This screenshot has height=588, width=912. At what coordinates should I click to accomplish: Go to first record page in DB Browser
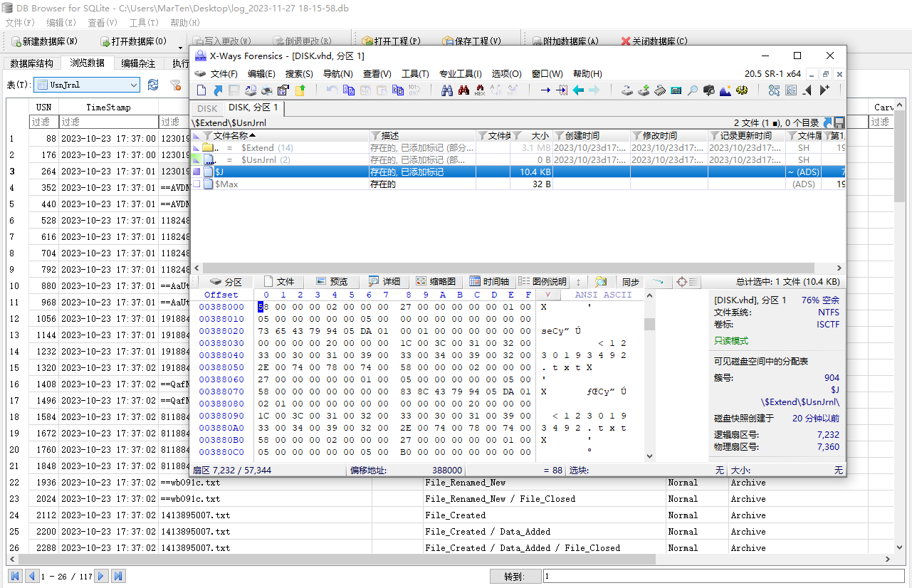click(16, 576)
